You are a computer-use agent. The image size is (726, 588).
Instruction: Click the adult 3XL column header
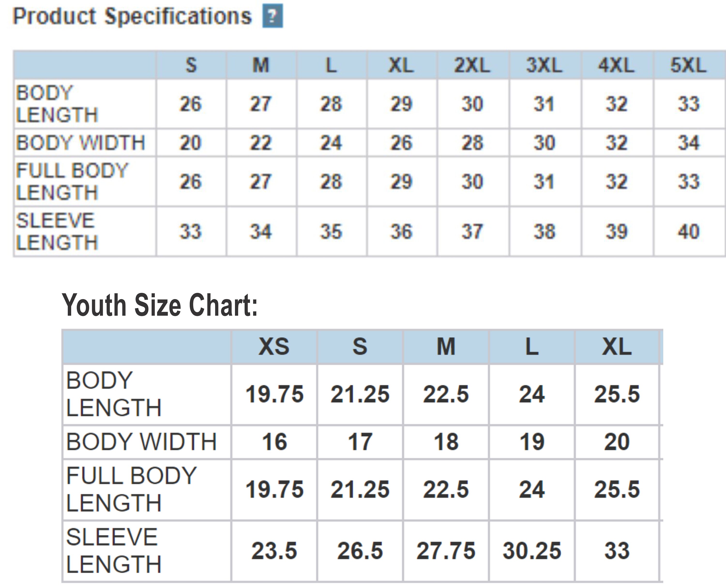click(x=544, y=65)
